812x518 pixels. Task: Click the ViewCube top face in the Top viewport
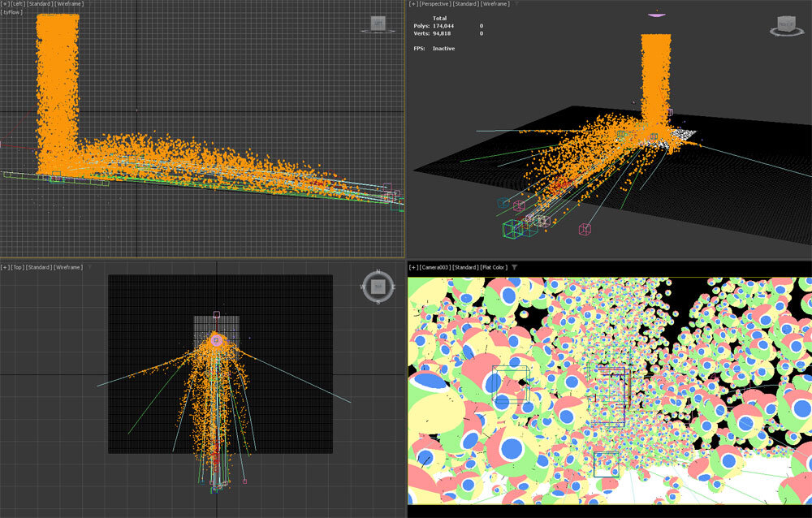378,287
